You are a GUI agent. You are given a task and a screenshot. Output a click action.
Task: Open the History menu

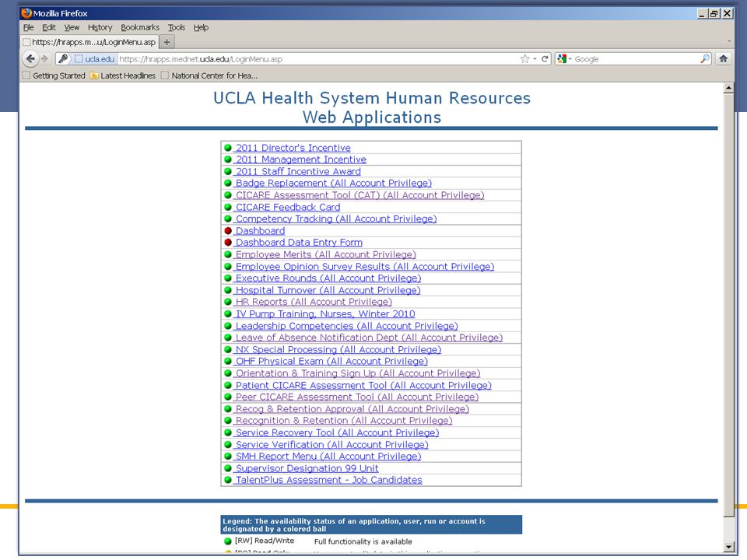100,28
